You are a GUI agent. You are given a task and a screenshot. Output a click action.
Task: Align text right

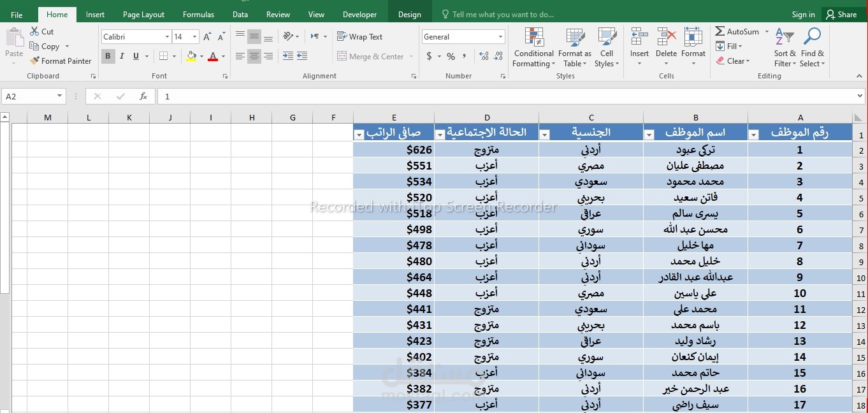pos(268,56)
